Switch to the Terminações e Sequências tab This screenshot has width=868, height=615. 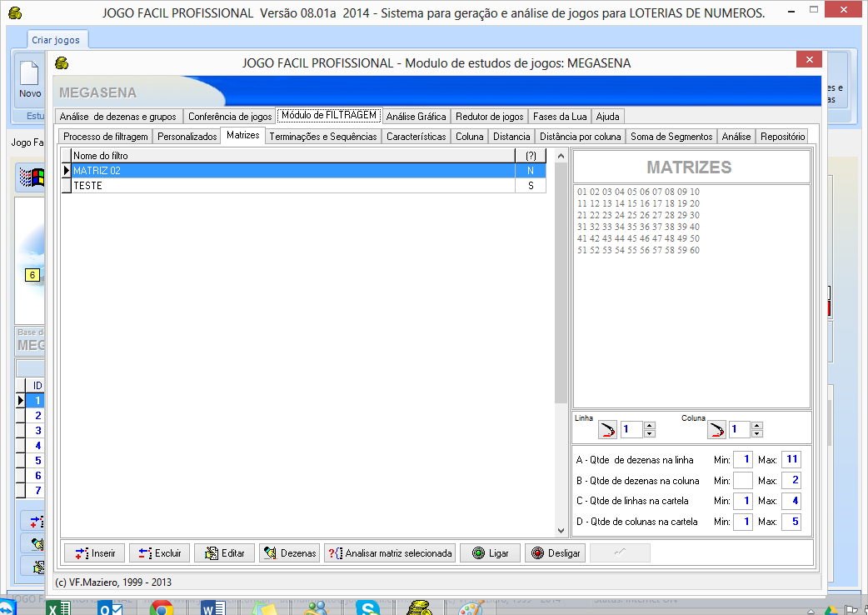point(323,137)
